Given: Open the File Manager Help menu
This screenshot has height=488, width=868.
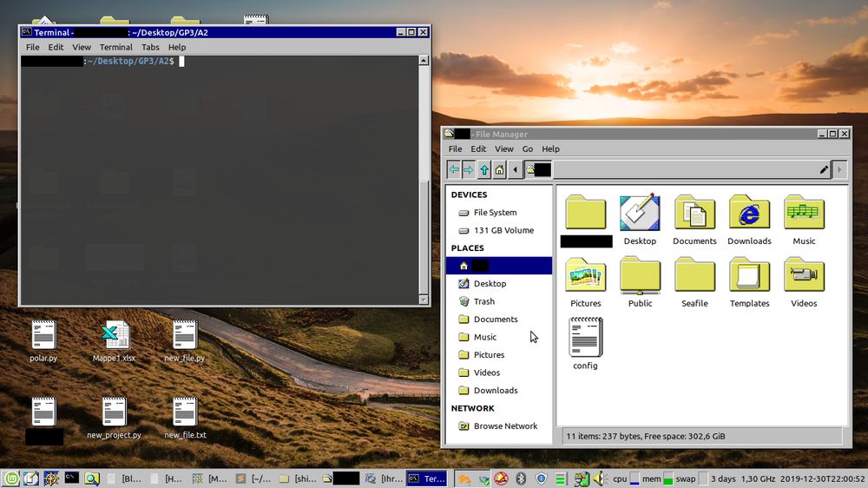Looking at the screenshot, I should (x=550, y=149).
